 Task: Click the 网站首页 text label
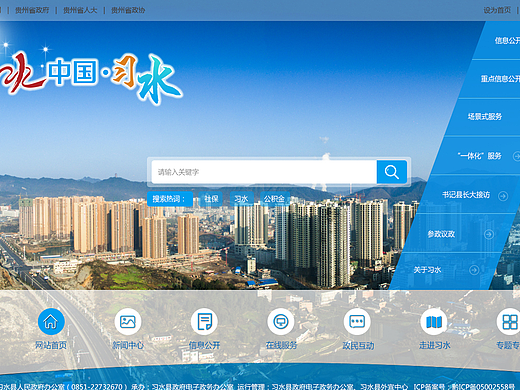tap(51, 345)
